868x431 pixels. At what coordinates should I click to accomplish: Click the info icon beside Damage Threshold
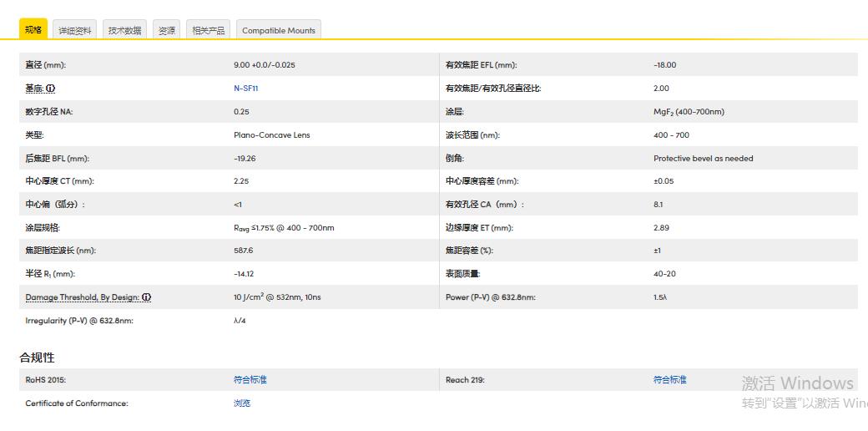(x=147, y=297)
